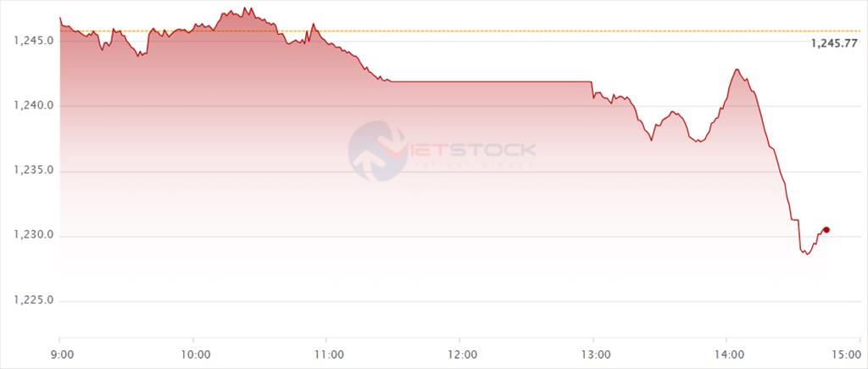
Task: Select the 12:00 time axis label
Action: click(459, 354)
